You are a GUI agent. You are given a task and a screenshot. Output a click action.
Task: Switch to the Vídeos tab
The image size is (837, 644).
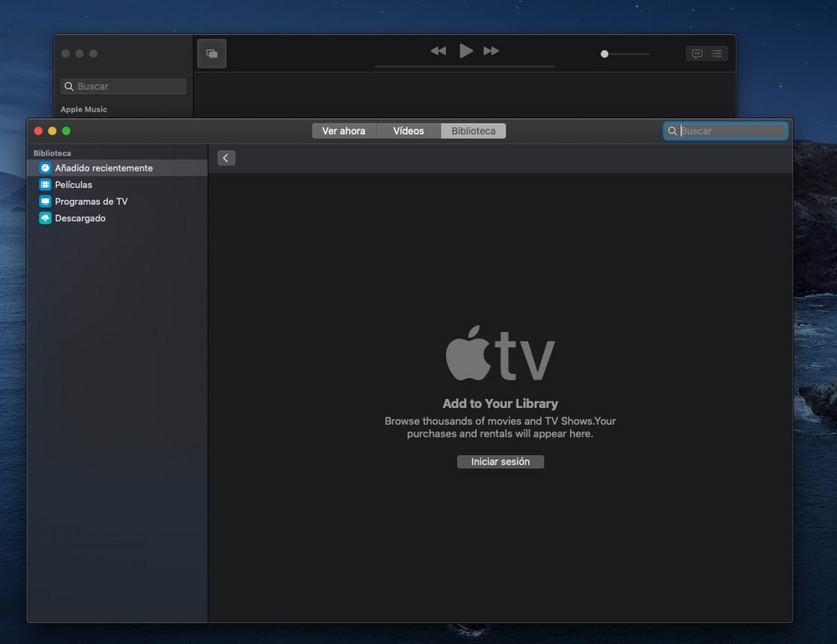pos(408,130)
